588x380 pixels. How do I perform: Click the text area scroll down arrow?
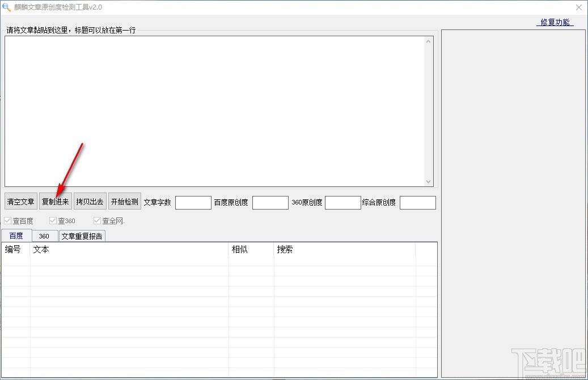[x=429, y=182]
